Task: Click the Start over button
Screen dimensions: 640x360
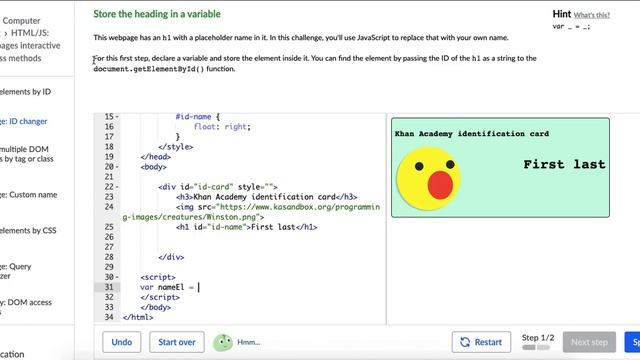Action: pos(177,342)
